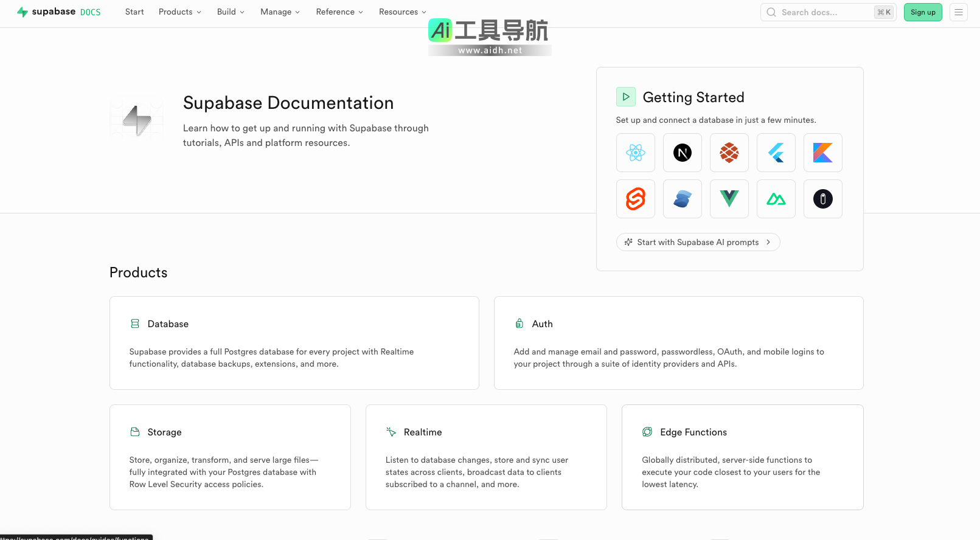Open the Reference dropdown menu
980x540 pixels.
(339, 12)
